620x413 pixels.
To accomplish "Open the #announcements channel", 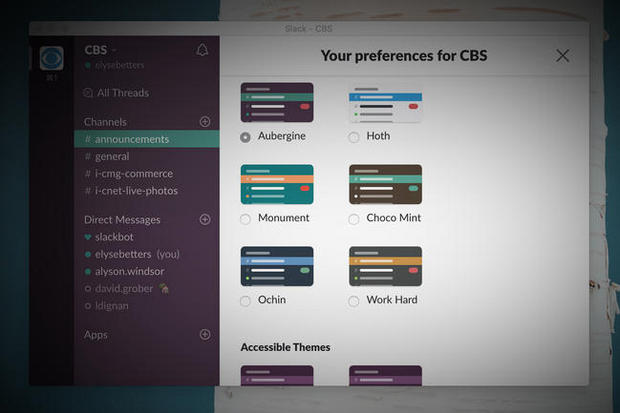I will (147, 139).
